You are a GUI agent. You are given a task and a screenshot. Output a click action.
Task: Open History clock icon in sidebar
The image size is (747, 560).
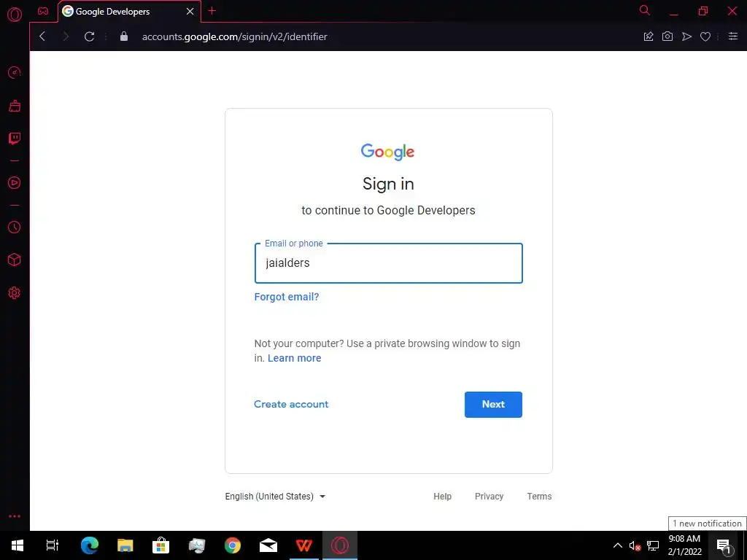pyautogui.click(x=15, y=227)
